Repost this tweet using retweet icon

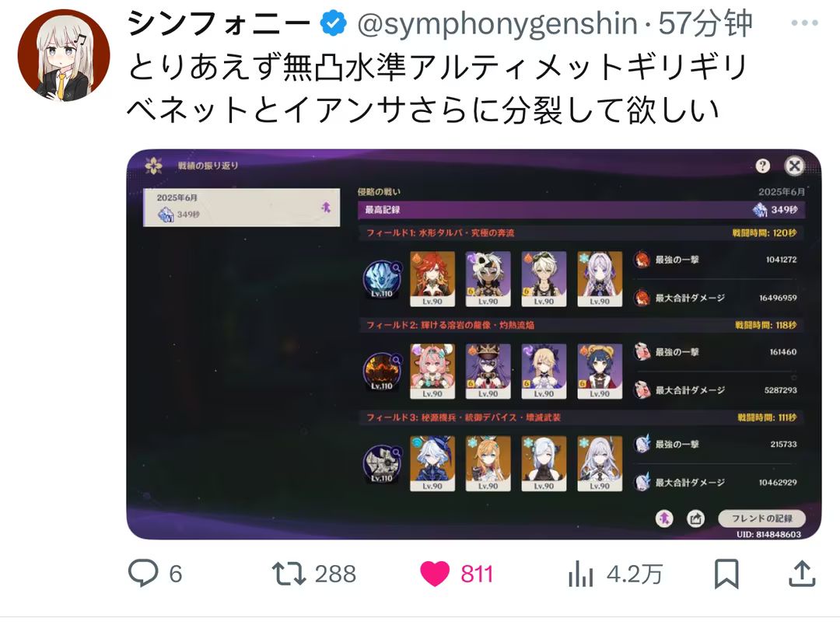click(289, 573)
